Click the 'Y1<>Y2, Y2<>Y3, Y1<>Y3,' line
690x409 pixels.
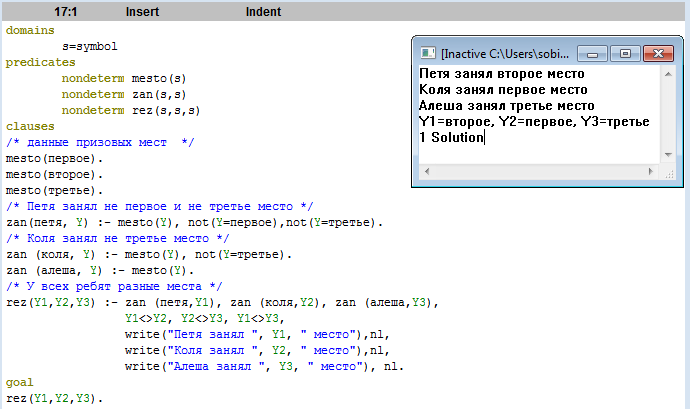[x=205, y=319]
